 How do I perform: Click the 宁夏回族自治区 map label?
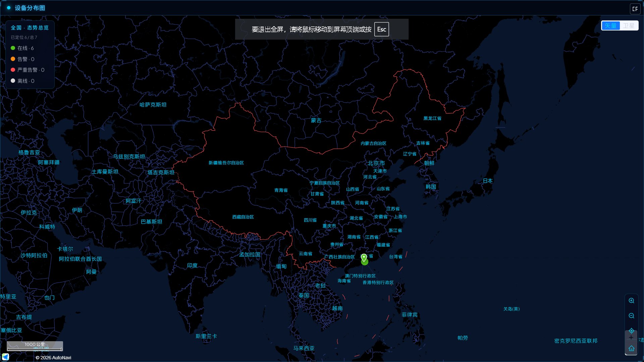coord(325,183)
